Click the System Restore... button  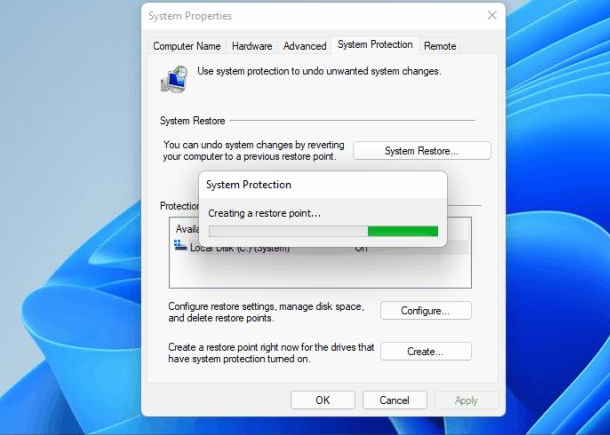point(422,151)
